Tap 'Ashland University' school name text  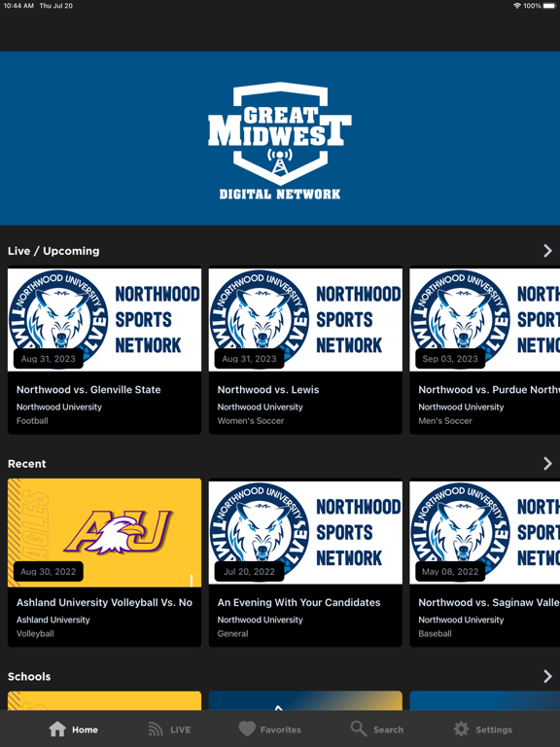pos(53,620)
